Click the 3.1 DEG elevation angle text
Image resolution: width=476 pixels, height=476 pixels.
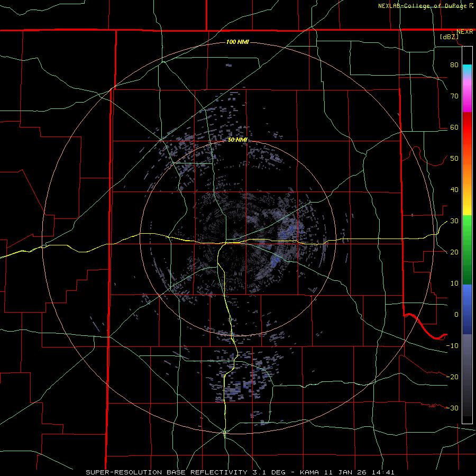coord(269,472)
